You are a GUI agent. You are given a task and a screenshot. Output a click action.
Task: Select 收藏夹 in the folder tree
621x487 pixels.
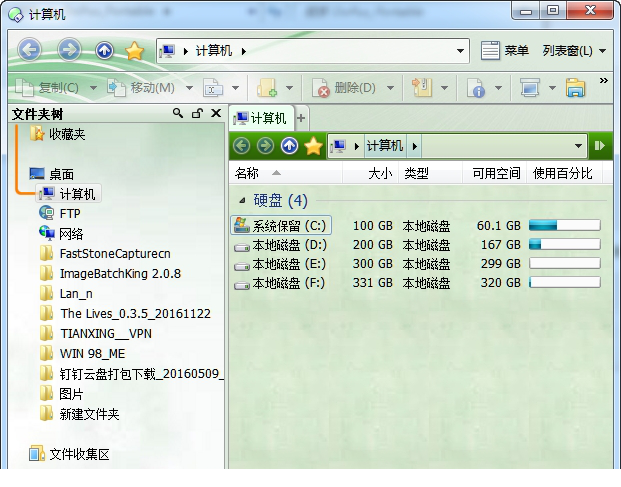pos(58,134)
